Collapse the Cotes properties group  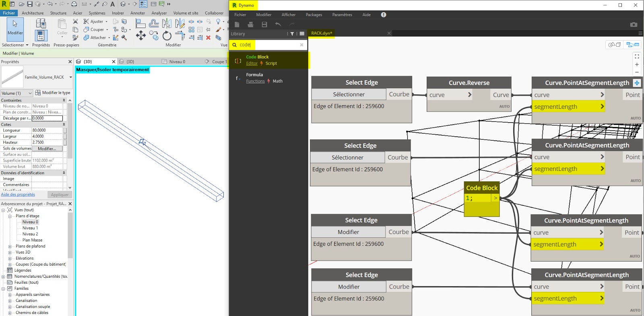[64, 125]
